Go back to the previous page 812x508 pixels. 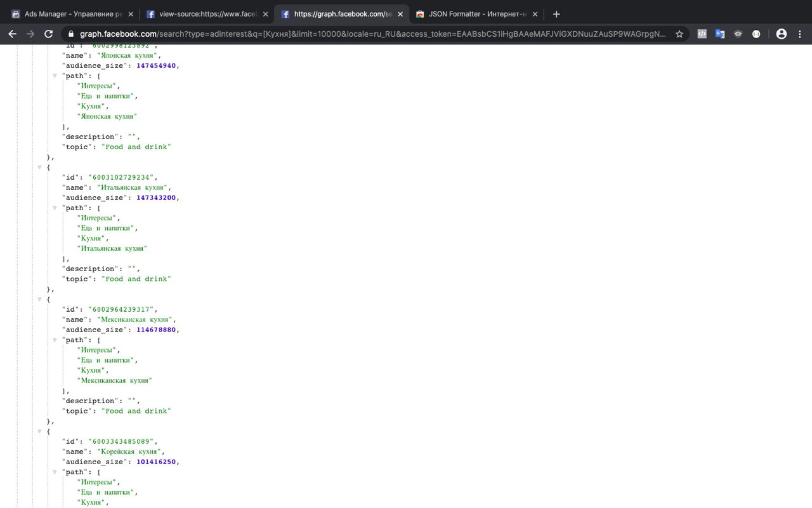(x=12, y=34)
